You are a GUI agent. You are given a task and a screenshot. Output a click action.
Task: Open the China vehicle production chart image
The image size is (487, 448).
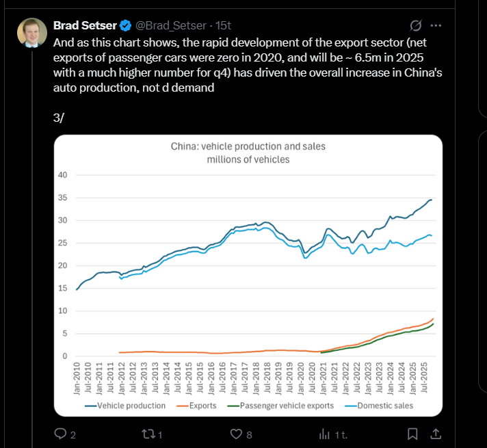click(x=248, y=274)
